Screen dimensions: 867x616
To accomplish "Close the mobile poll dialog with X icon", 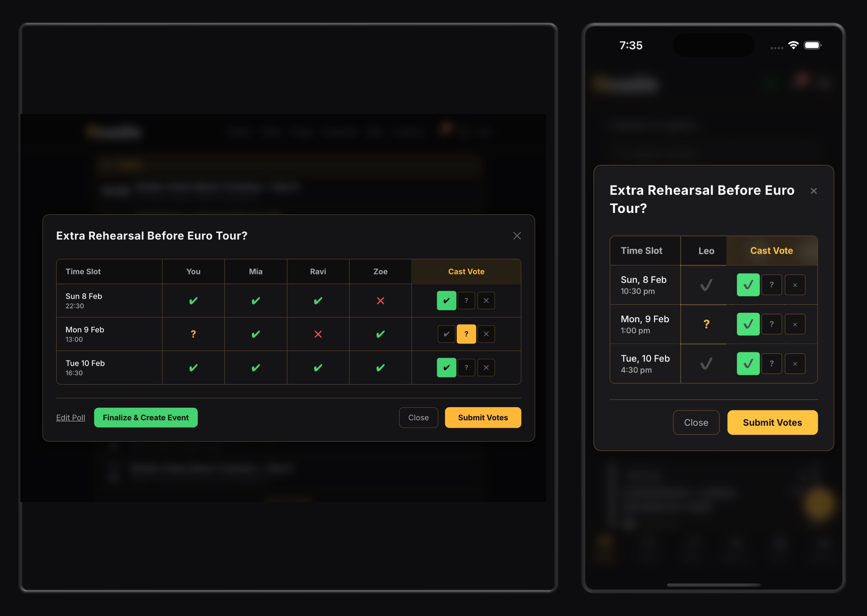I will (813, 191).
